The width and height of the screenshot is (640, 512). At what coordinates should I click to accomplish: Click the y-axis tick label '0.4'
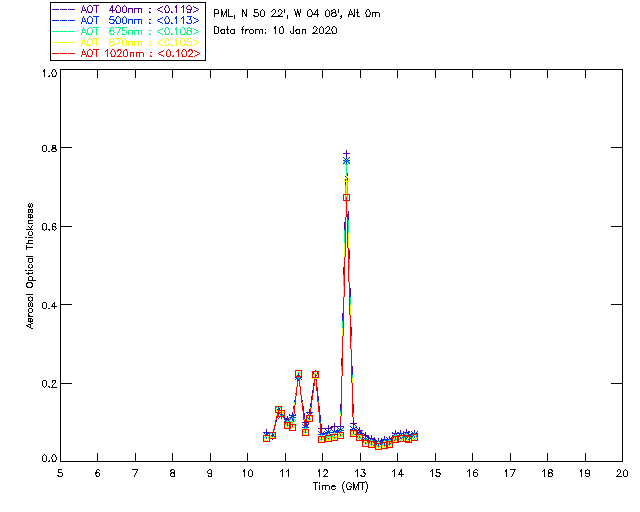pyautogui.click(x=49, y=305)
